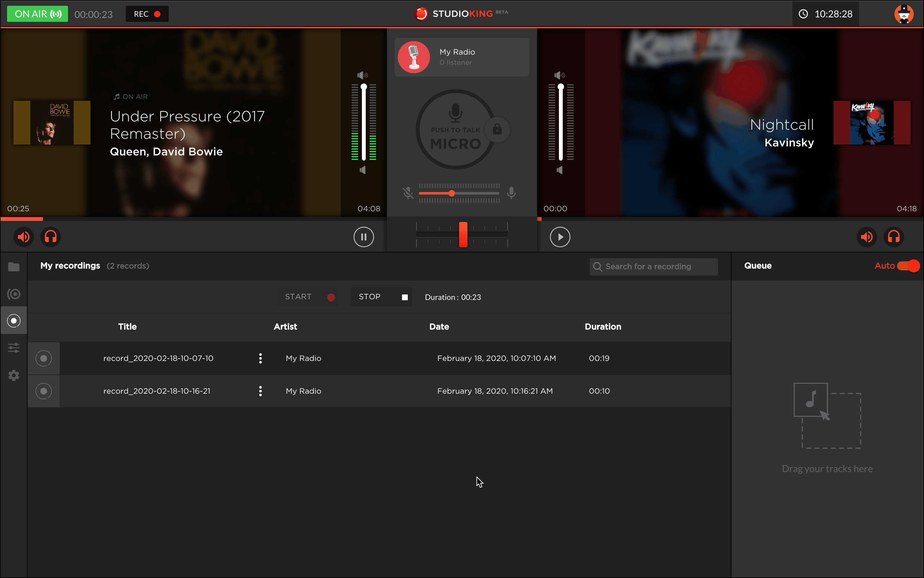Click Kavinsky Nightcall album cover thumbnail
The image size is (924, 578).
click(x=872, y=123)
